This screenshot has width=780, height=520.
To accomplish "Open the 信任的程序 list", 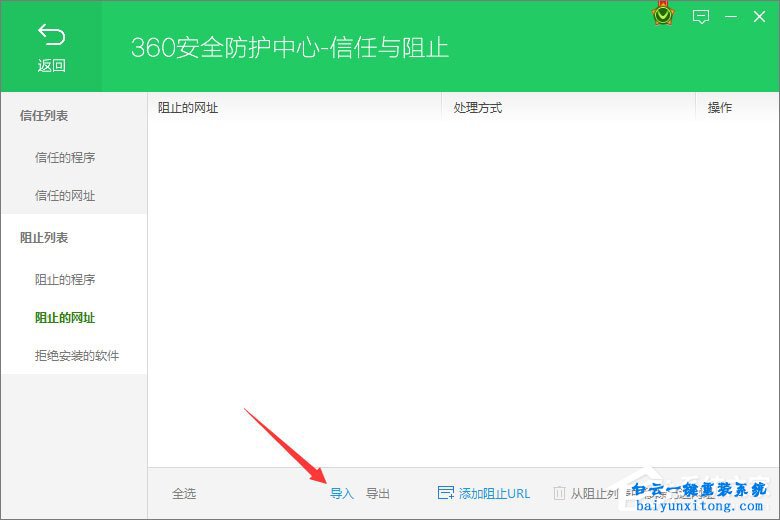I will tap(65, 158).
